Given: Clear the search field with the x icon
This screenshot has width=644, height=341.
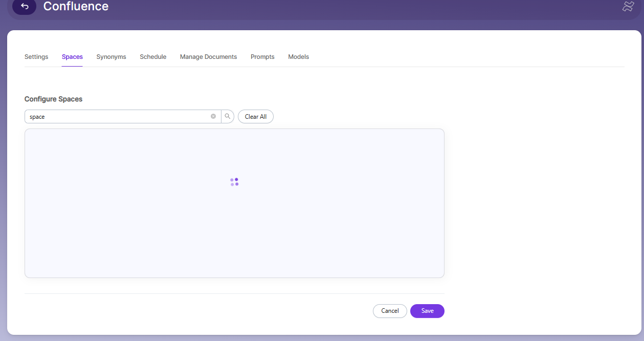Looking at the screenshot, I should coord(213,116).
